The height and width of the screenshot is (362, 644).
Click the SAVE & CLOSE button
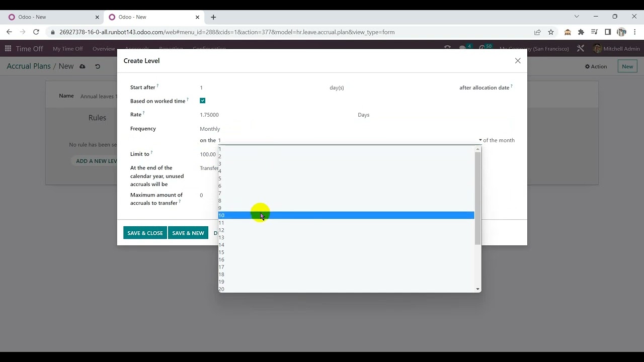145,233
